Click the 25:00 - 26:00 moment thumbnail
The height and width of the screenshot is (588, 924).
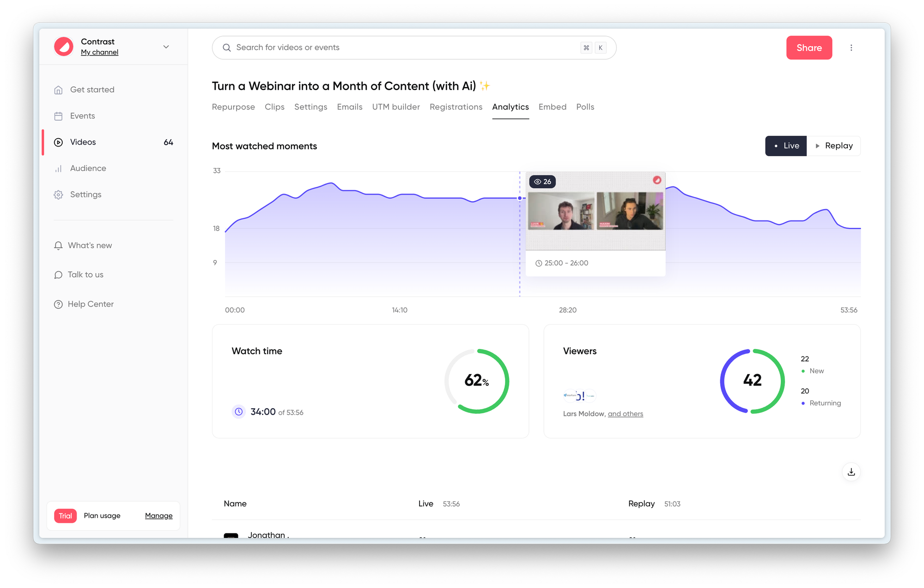pos(595,210)
